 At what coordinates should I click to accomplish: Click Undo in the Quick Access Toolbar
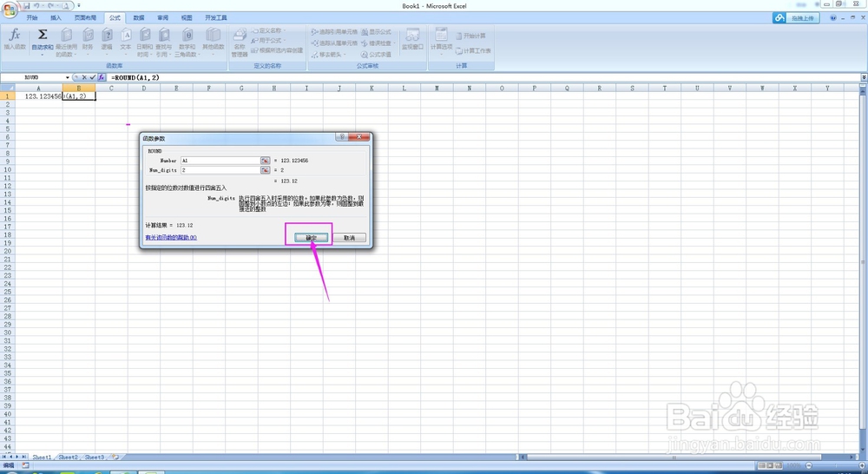click(x=36, y=5)
